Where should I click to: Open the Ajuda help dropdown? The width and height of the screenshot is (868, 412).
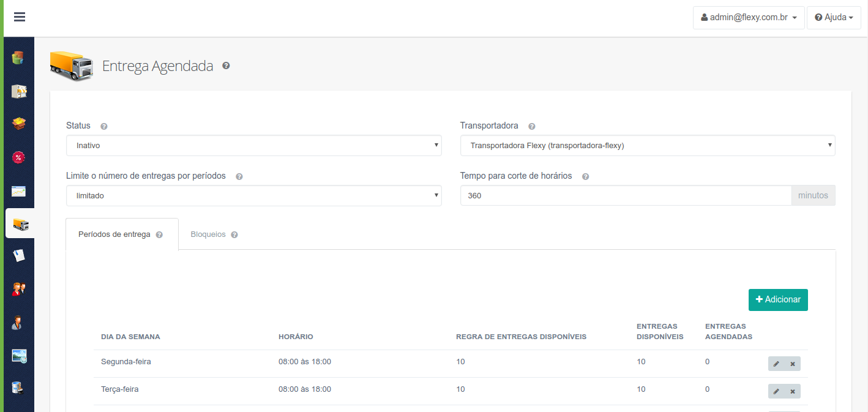pyautogui.click(x=834, y=18)
